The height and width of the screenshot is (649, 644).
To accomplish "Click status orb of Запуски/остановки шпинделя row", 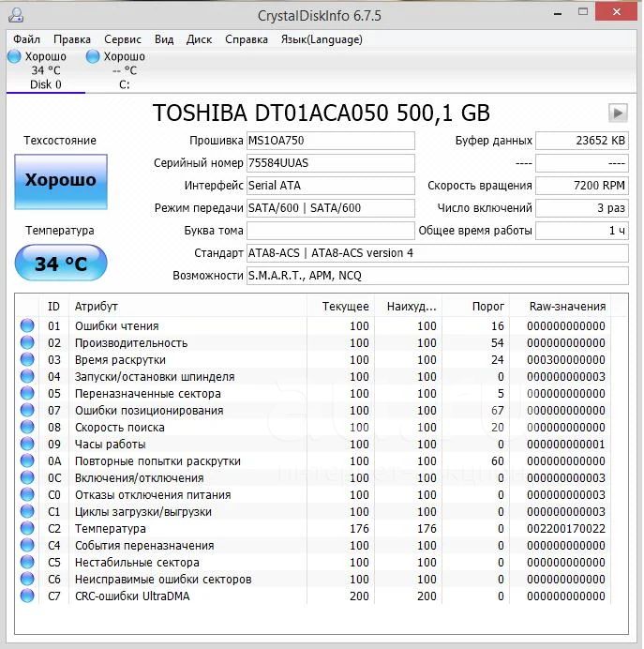I will tap(27, 377).
